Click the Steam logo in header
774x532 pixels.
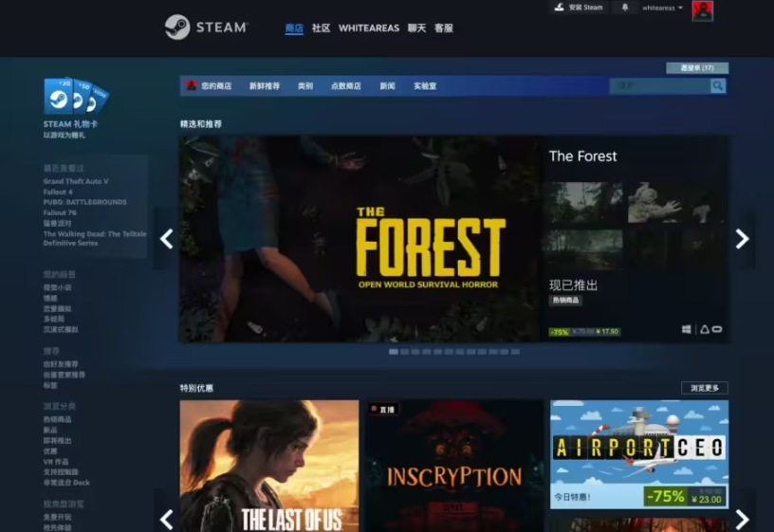point(207,27)
